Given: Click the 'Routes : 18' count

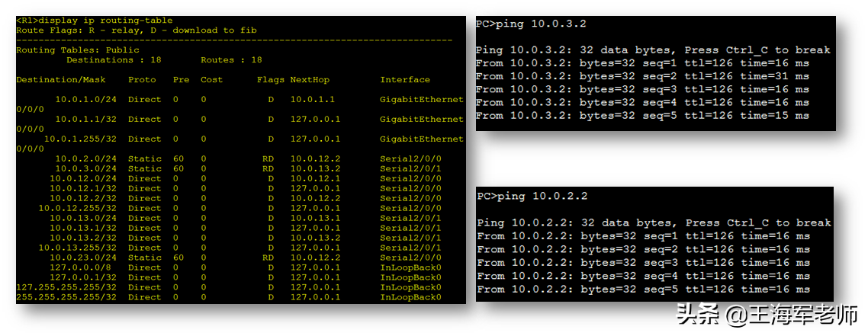Looking at the screenshot, I should [x=231, y=60].
